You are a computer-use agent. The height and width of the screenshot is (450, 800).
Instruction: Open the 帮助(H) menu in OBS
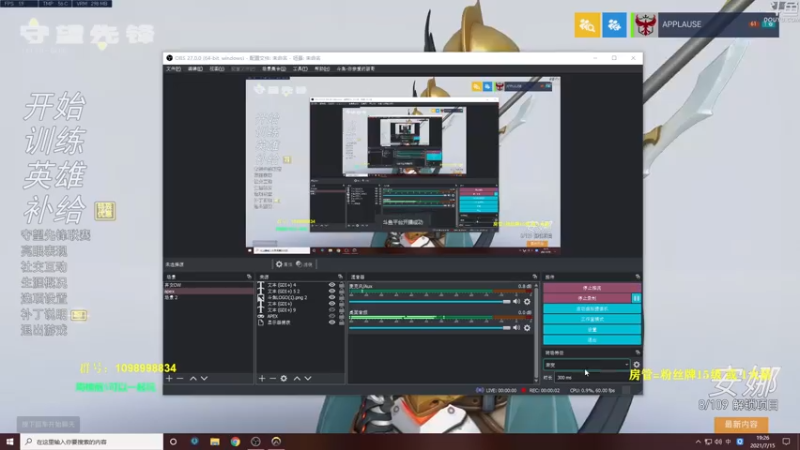click(x=322, y=69)
